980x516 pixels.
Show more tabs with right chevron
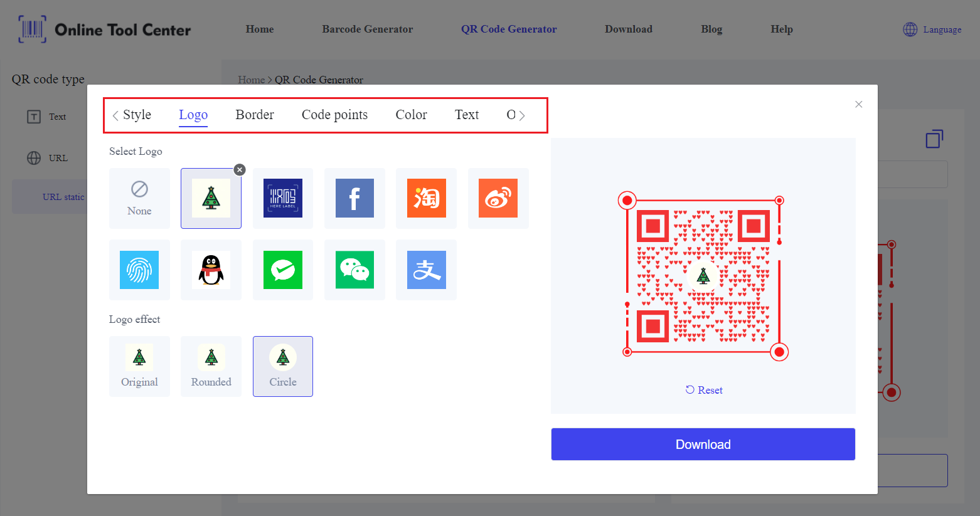(522, 115)
